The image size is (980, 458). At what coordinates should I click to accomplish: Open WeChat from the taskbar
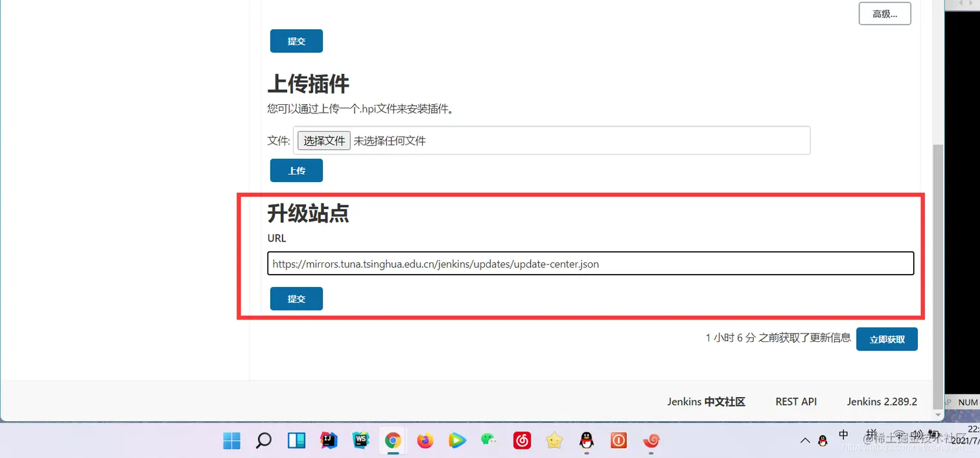[x=489, y=440]
